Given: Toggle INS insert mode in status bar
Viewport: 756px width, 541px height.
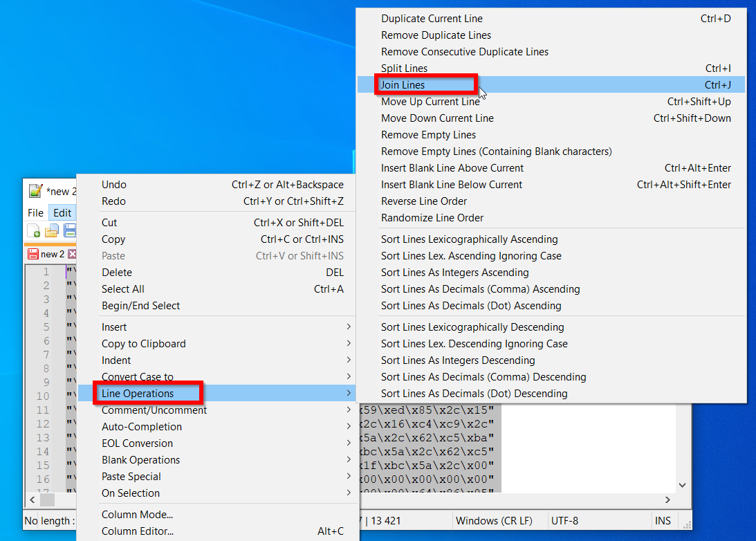Looking at the screenshot, I should 662,520.
